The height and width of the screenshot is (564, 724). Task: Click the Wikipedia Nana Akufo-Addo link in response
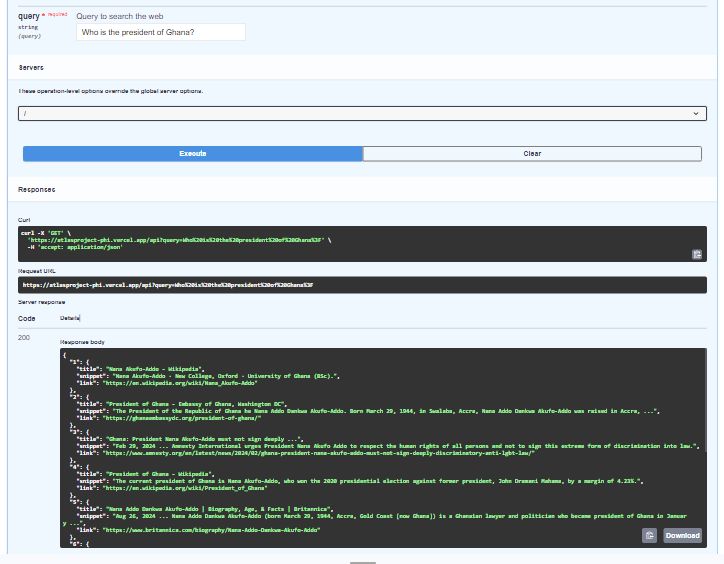[180, 383]
